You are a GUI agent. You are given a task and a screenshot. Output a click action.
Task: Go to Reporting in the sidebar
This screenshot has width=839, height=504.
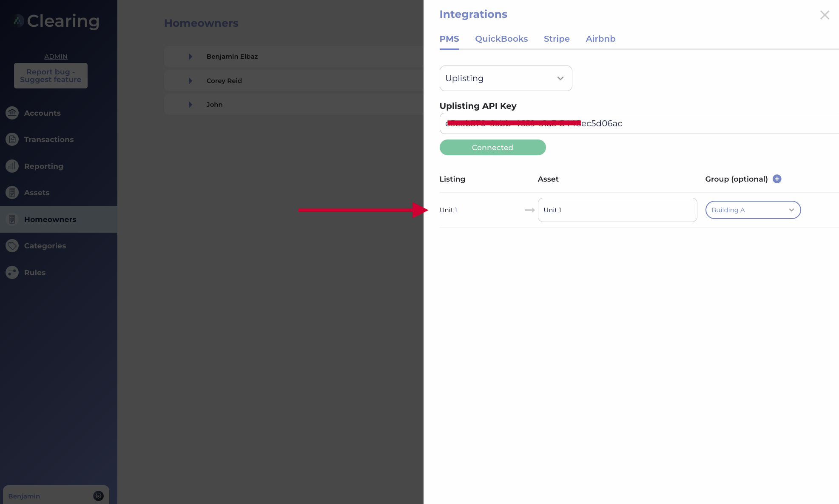tap(43, 166)
